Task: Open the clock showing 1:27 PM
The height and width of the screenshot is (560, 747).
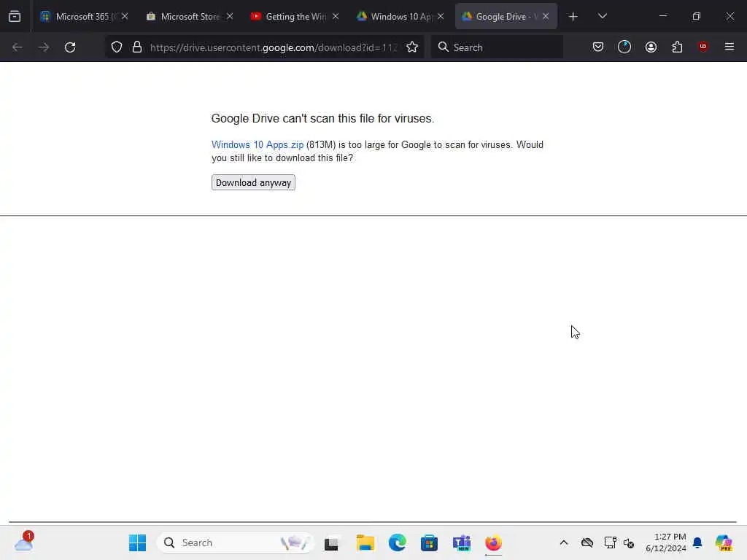Action: (x=666, y=542)
